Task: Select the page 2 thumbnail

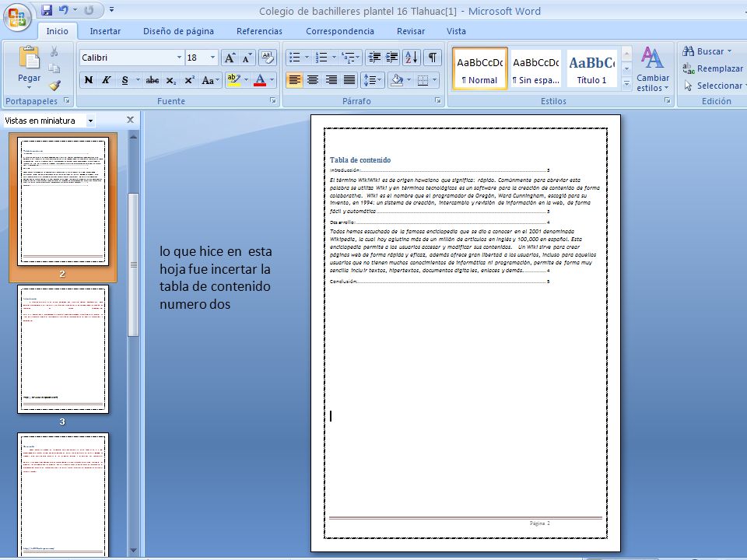Action: click(63, 201)
